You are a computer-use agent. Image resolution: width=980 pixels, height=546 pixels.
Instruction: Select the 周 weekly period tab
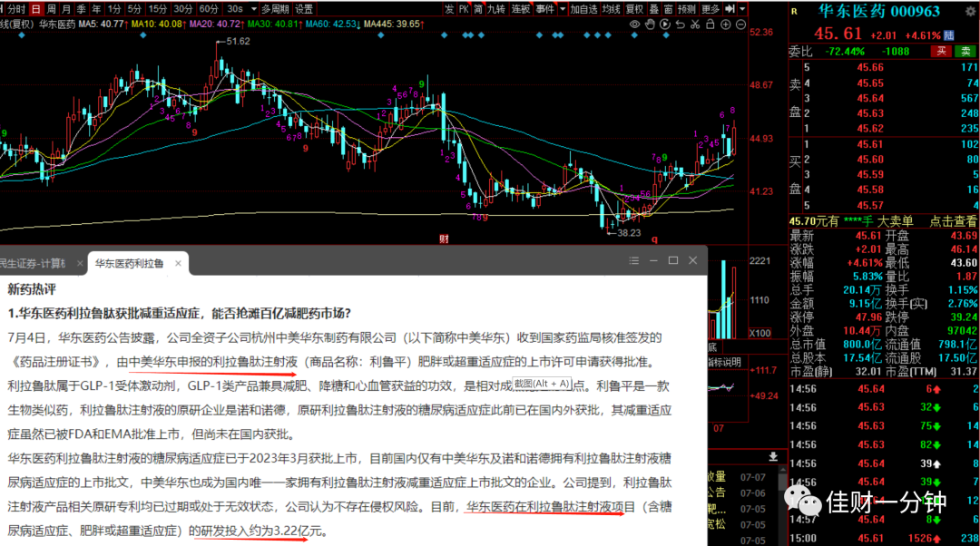point(51,9)
